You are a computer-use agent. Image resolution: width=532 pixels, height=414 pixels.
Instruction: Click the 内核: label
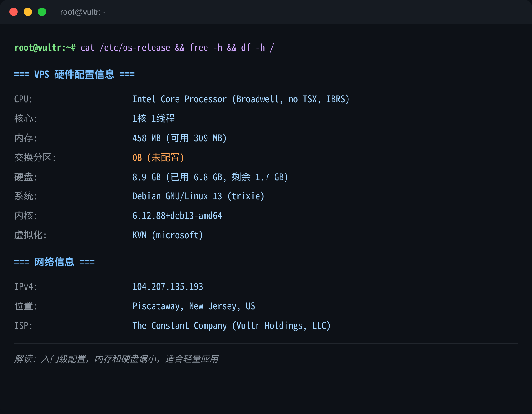(26, 216)
